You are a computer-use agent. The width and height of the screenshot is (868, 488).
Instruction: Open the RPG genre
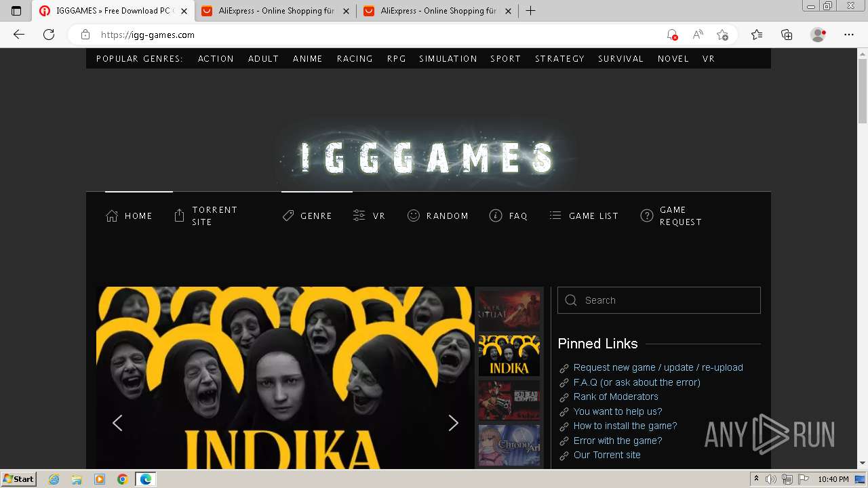click(x=396, y=59)
